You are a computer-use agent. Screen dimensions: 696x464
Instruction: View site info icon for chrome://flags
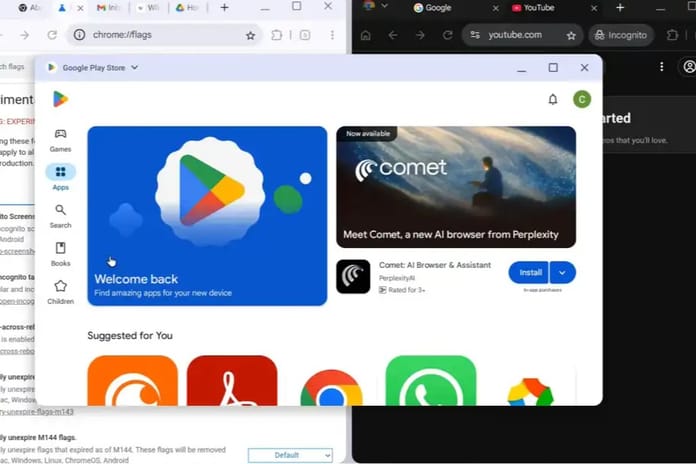click(79, 35)
